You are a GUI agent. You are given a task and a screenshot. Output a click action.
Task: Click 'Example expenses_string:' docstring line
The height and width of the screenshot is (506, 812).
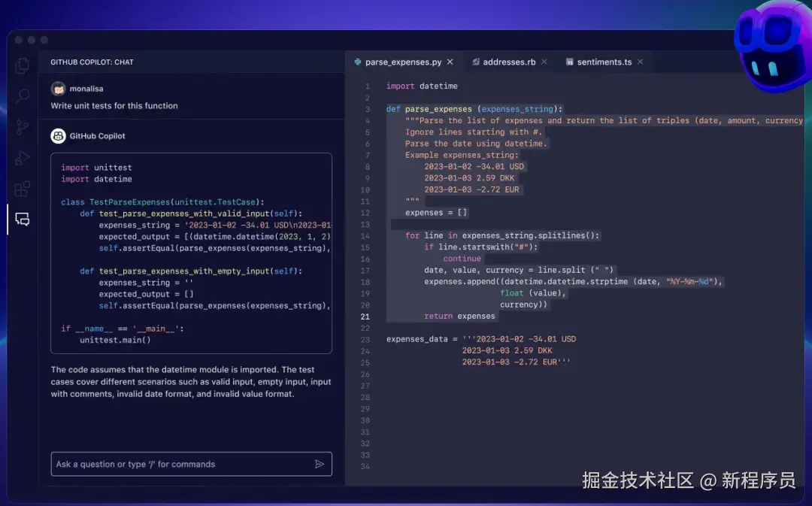(x=462, y=155)
